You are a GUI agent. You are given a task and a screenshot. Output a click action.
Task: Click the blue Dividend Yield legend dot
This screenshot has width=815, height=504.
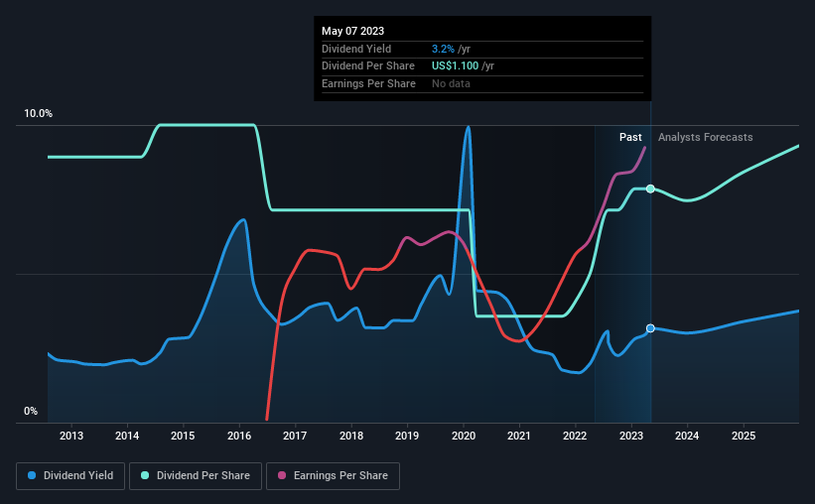(32, 475)
